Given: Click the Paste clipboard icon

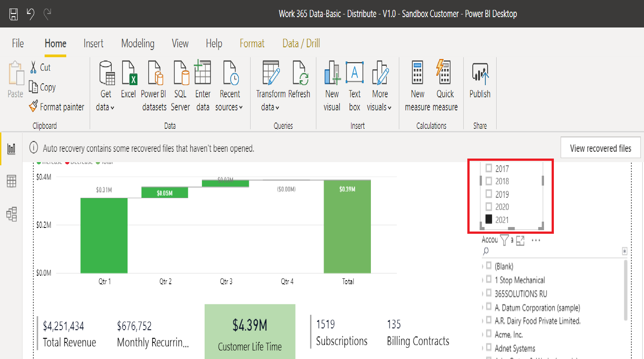Looking at the screenshot, I should pyautogui.click(x=16, y=74).
